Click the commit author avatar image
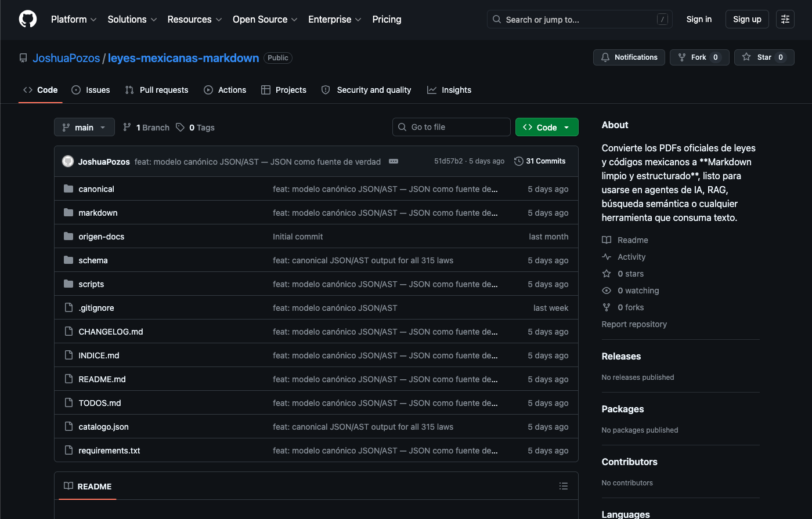The height and width of the screenshot is (519, 812). 68,161
